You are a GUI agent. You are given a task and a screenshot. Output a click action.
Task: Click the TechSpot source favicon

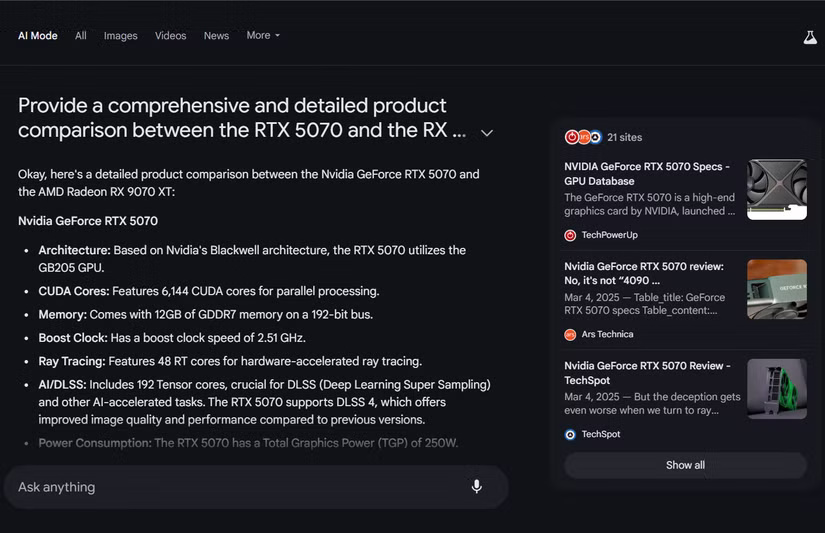(570, 434)
